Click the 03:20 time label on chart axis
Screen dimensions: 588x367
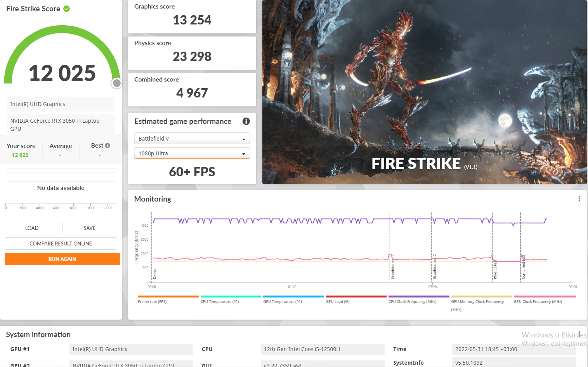pyautogui.click(x=432, y=287)
